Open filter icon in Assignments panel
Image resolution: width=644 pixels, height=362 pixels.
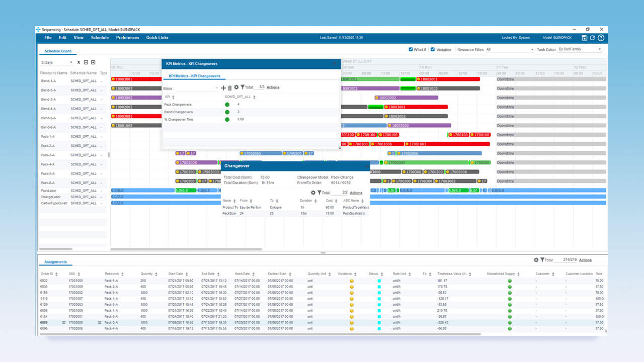point(543,260)
